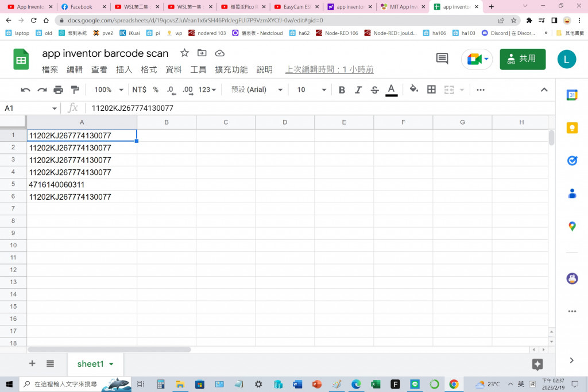
Task: Decrease decimal places
Action: click(171, 90)
